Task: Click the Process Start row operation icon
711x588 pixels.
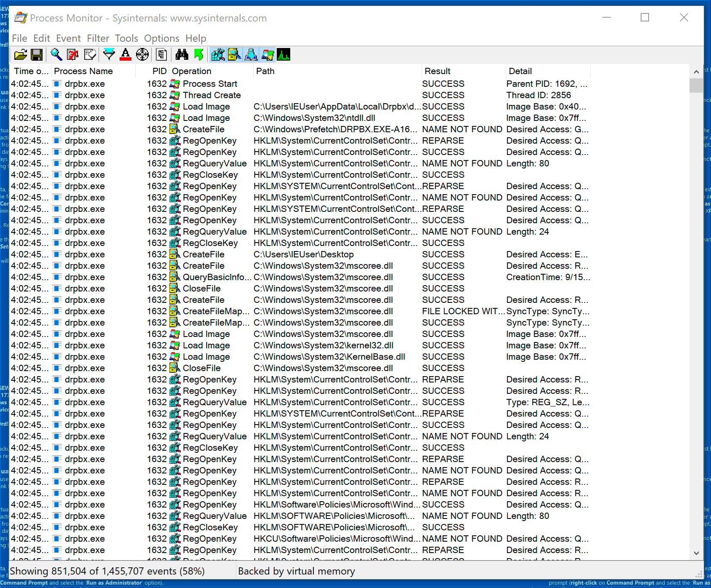Action: tap(175, 84)
